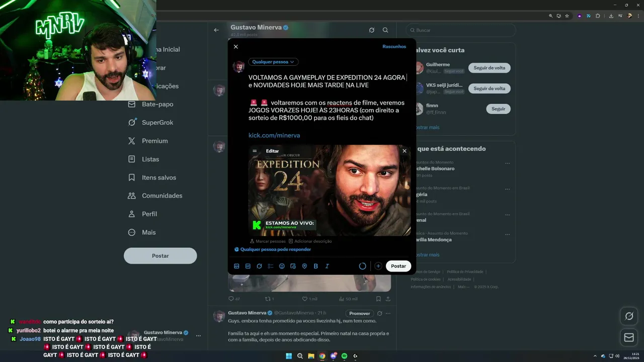Click Marcar pessoas under the image
The width and height of the screenshot is (644, 362).
point(267,241)
